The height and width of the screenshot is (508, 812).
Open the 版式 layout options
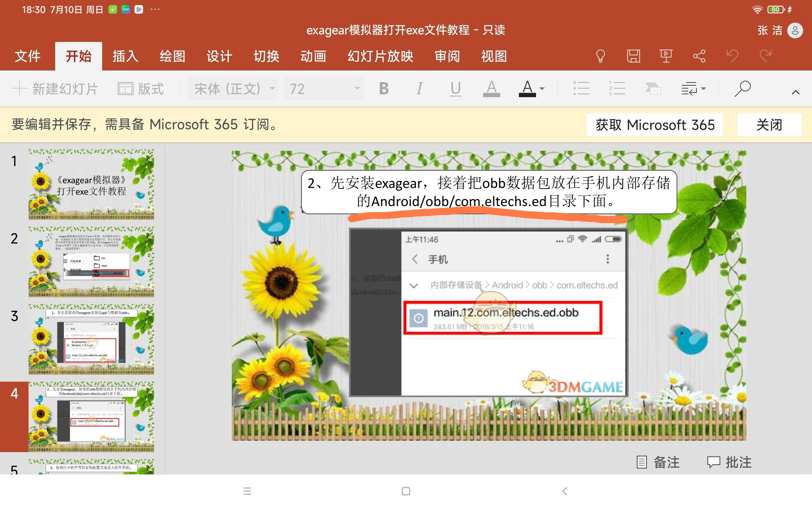[141, 89]
